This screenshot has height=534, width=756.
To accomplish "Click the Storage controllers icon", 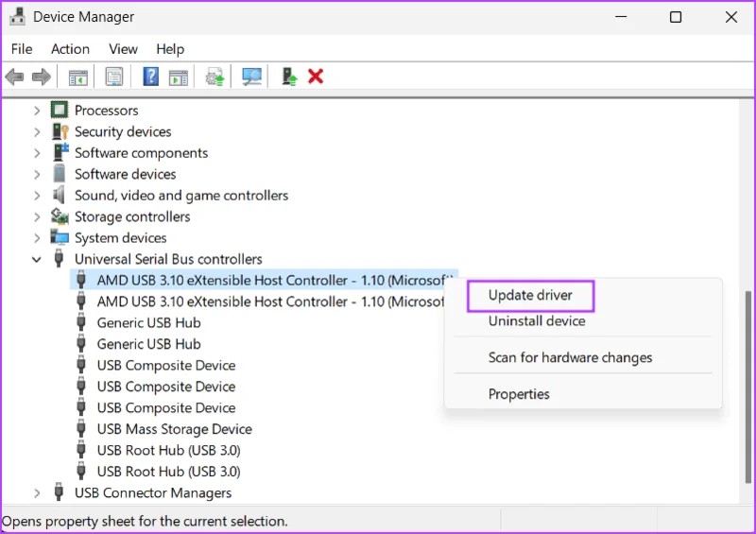I will click(60, 216).
